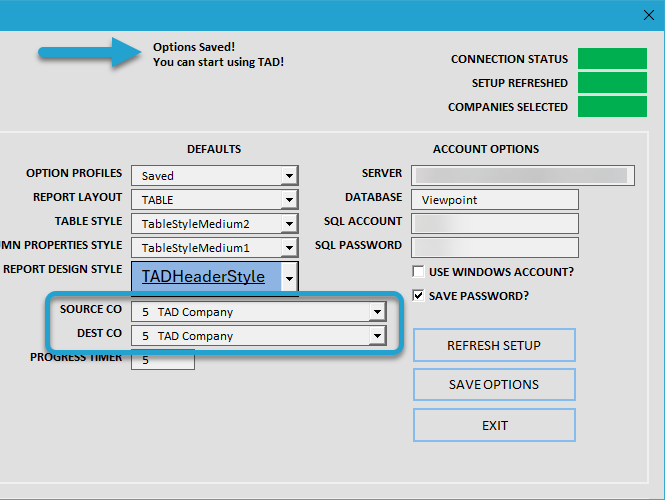The width and height of the screenshot is (665, 500).
Task: Click the Refresh Setup button
Action: pos(494,345)
